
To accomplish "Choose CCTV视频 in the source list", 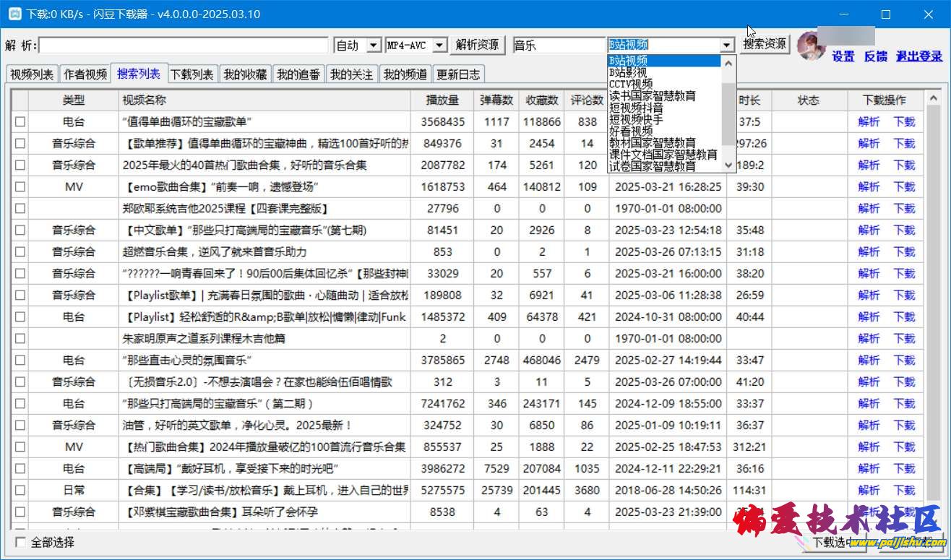I will 631,84.
